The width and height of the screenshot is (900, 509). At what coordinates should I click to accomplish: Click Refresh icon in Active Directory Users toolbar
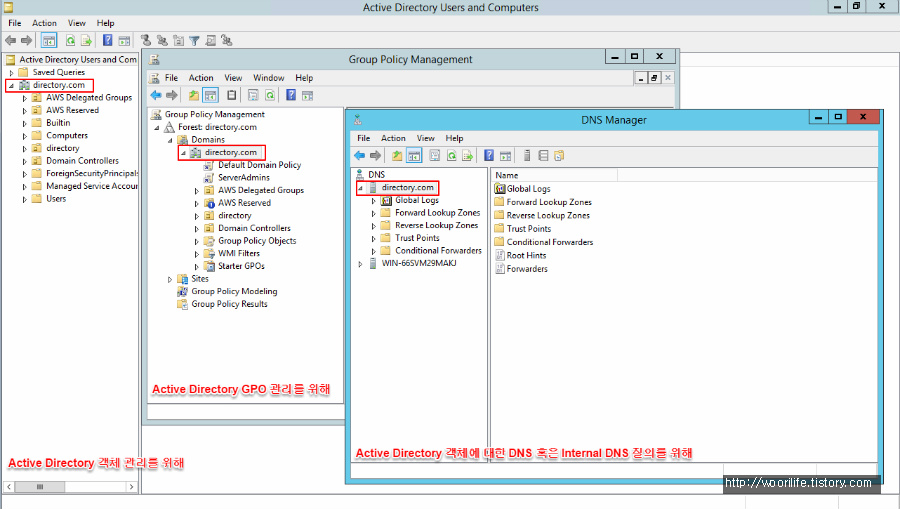[x=70, y=40]
